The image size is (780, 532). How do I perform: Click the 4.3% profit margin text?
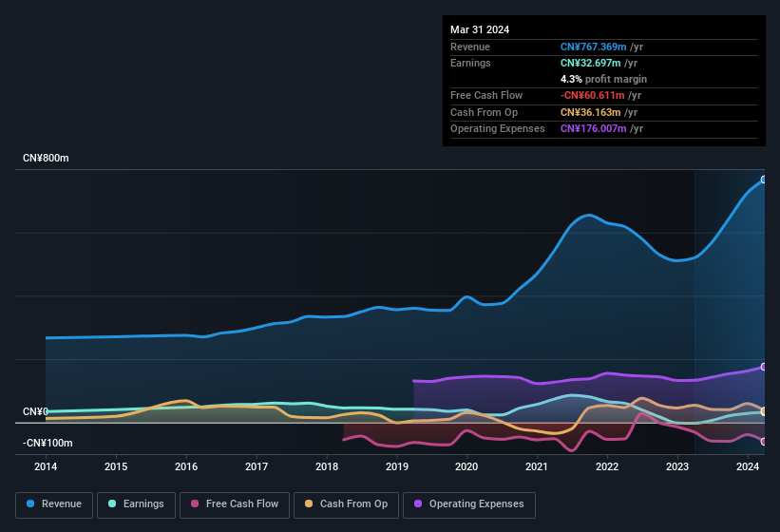[603, 79]
